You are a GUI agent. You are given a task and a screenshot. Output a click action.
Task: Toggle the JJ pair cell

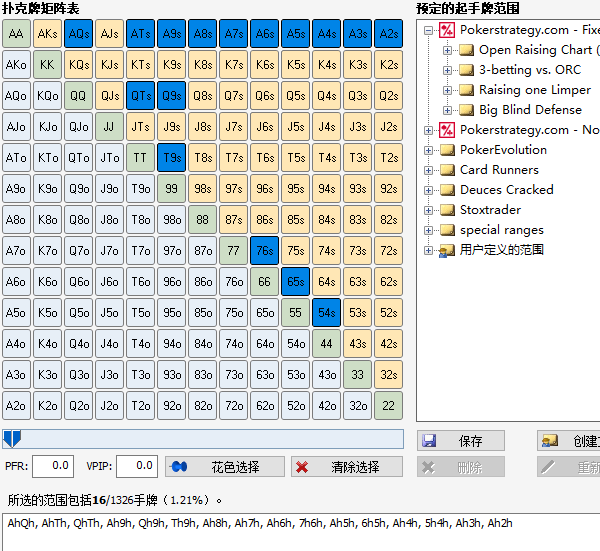[x=109, y=127]
